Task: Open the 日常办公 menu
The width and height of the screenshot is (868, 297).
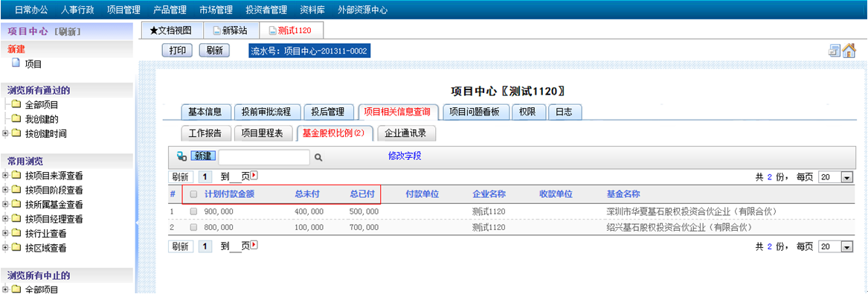Action: click(31, 10)
